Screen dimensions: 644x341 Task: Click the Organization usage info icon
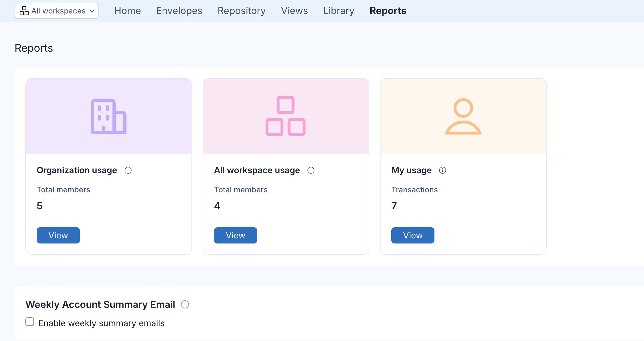128,170
